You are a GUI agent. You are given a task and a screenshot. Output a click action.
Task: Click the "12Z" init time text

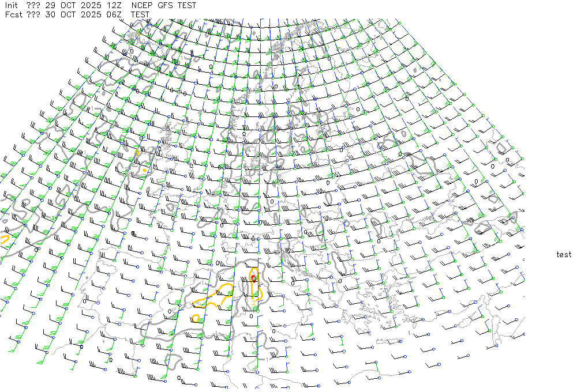[x=112, y=5]
